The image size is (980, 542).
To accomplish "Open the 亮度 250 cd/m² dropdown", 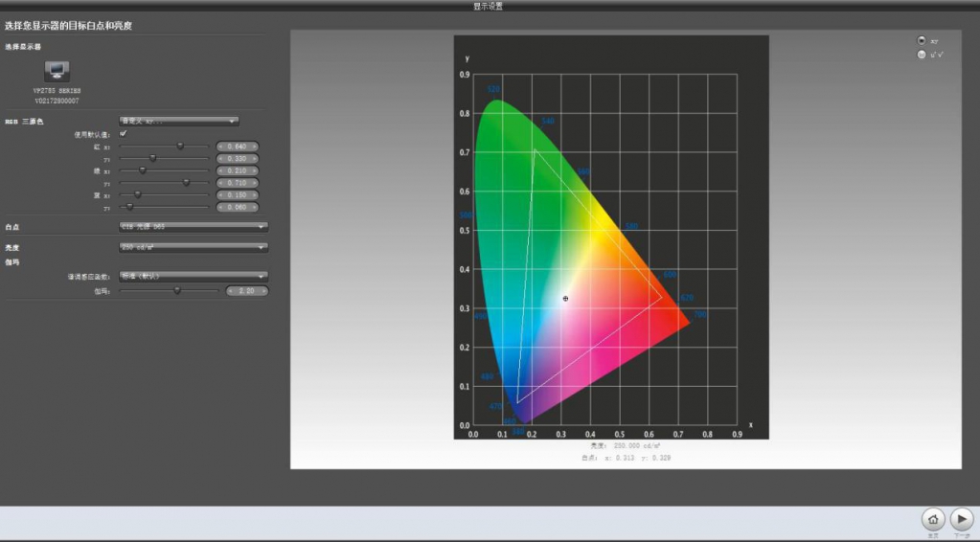I will [194, 247].
